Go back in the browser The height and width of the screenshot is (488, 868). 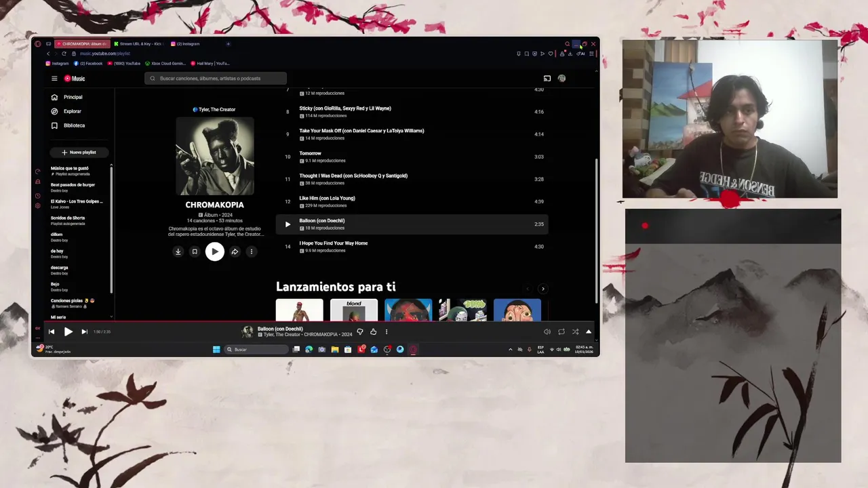[48, 54]
